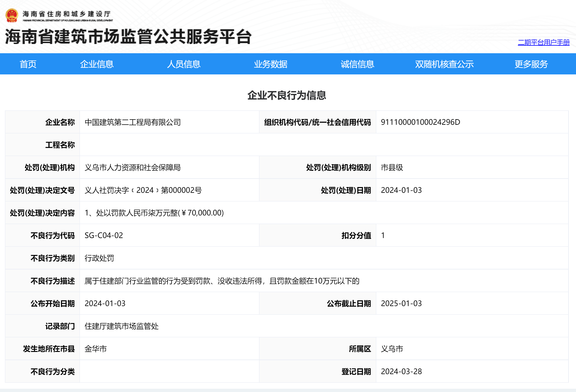Switch to 诚信信息 section
The image size is (576, 392).
point(357,64)
